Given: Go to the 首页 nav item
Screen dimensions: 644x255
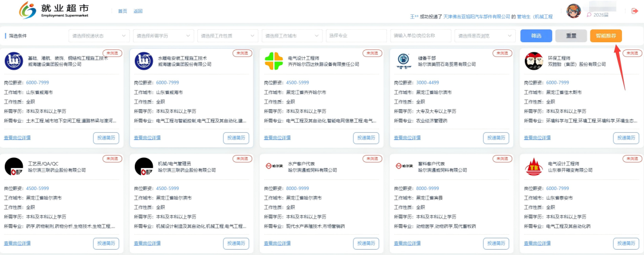Looking at the screenshot, I should [122, 11].
